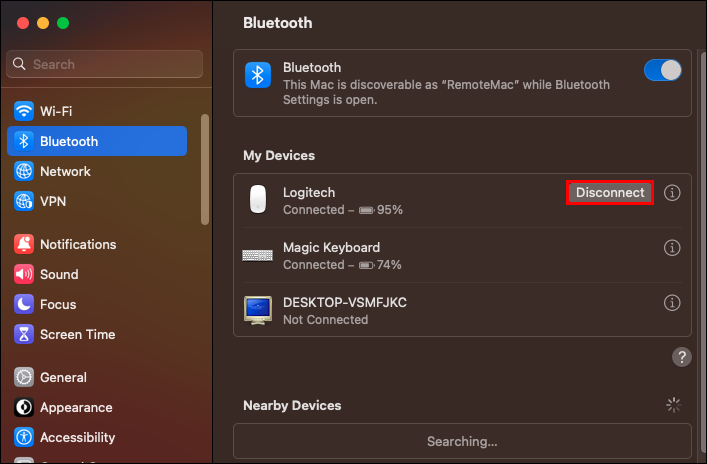Select the Magic Keyboard device row
The width and height of the screenshot is (707, 464).
(400, 255)
